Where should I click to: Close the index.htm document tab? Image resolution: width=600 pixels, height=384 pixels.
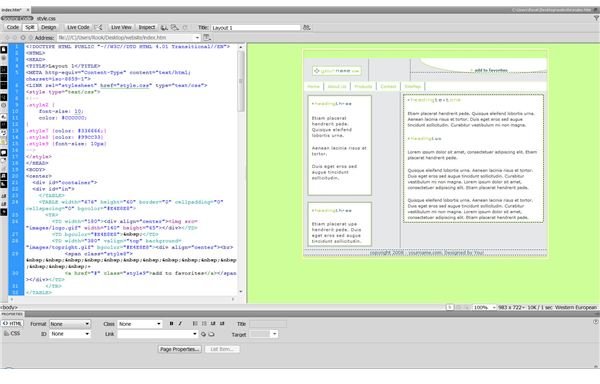pos(28,10)
